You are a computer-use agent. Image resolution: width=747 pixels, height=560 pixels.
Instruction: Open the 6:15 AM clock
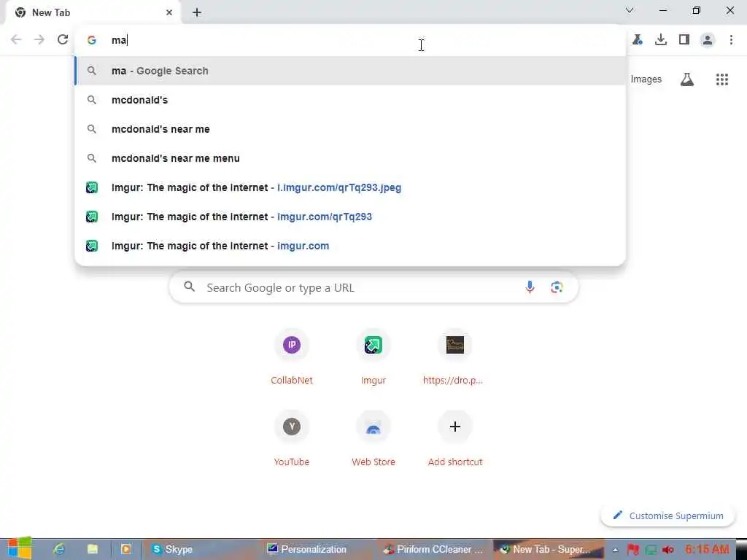point(707,549)
